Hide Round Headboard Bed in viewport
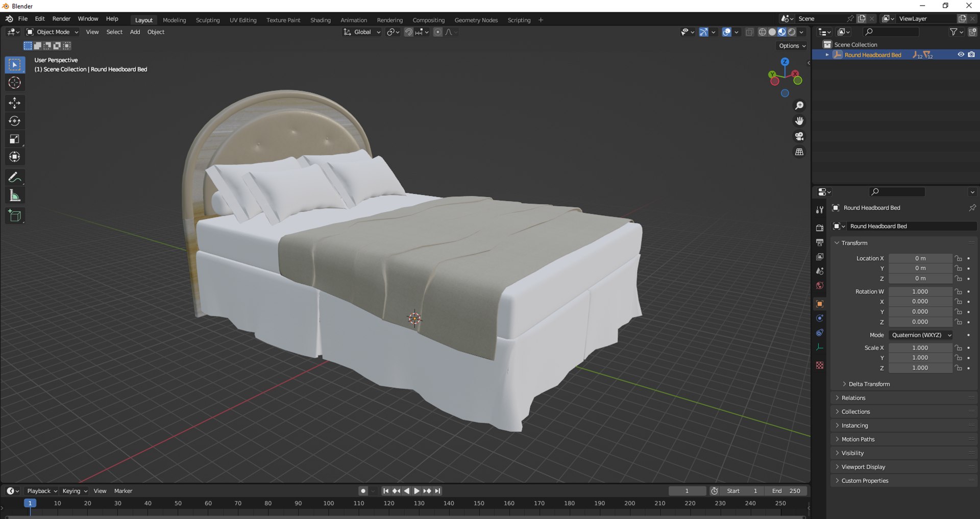The height and width of the screenshot is (519, 980). pyautogui.click(x=961, y=55)
